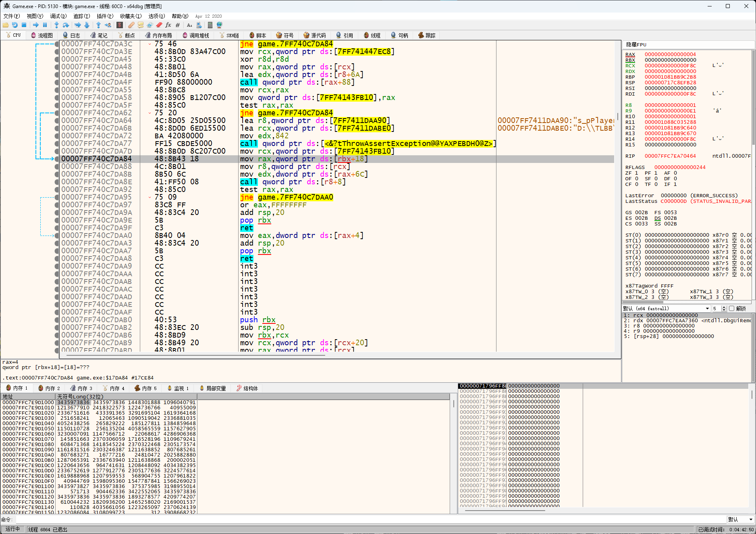The height and width of the screenshot is (534, 756).
Task: Click the argument count spinner arrows
Action: point(724,309)
